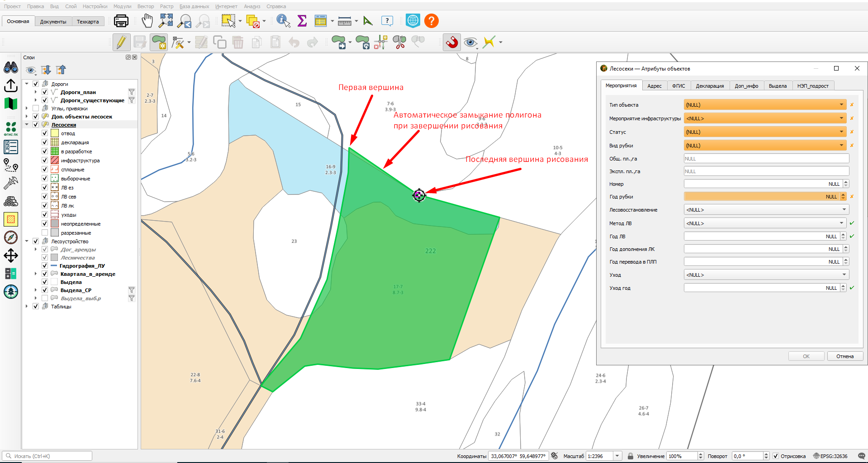Switch to the Декларация tab
This screenshot has width=868, height=463.
coord(710,86)
